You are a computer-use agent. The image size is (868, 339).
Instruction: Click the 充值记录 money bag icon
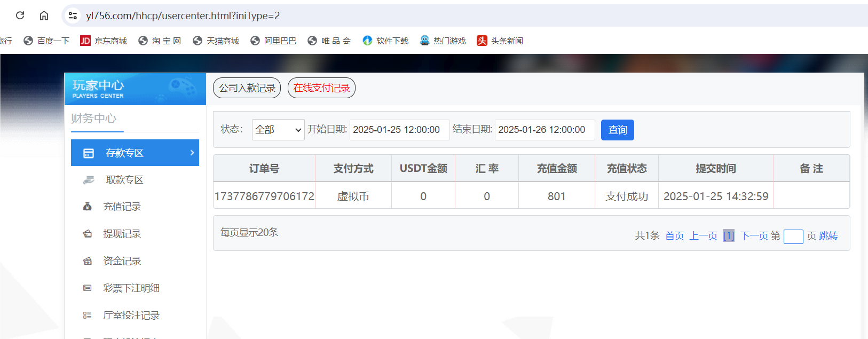point(88,207)
